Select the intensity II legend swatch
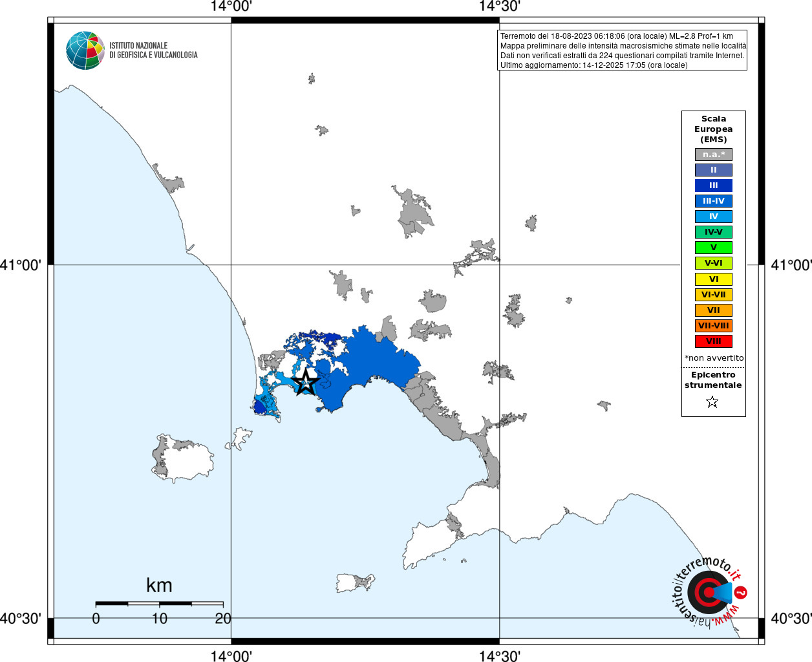Image resolution: width=812 pixels, height=662 pixels. (x=714, y=170)
